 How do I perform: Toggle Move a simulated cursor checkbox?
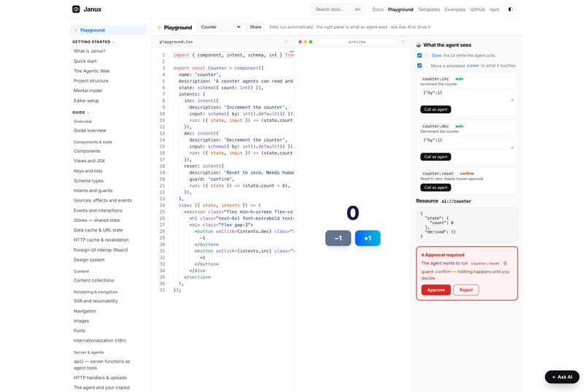[x=419, y=66]
